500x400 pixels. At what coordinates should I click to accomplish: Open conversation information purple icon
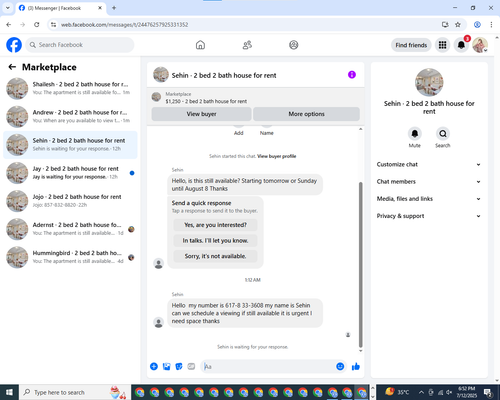coord(352,75)
